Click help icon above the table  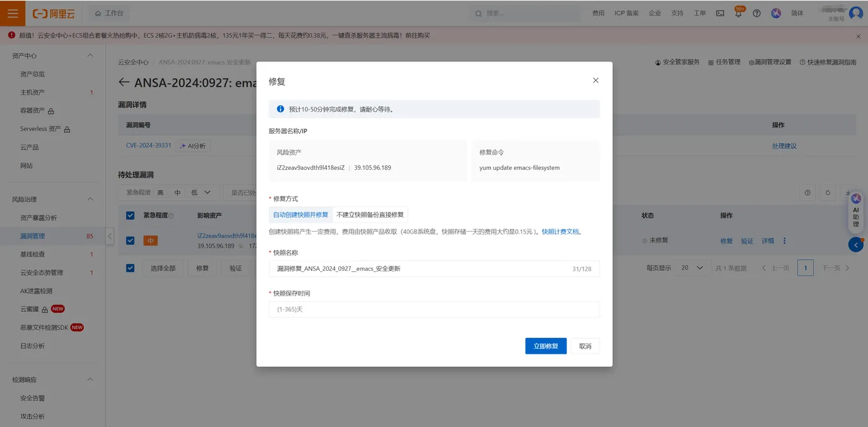tap(807, 193)
